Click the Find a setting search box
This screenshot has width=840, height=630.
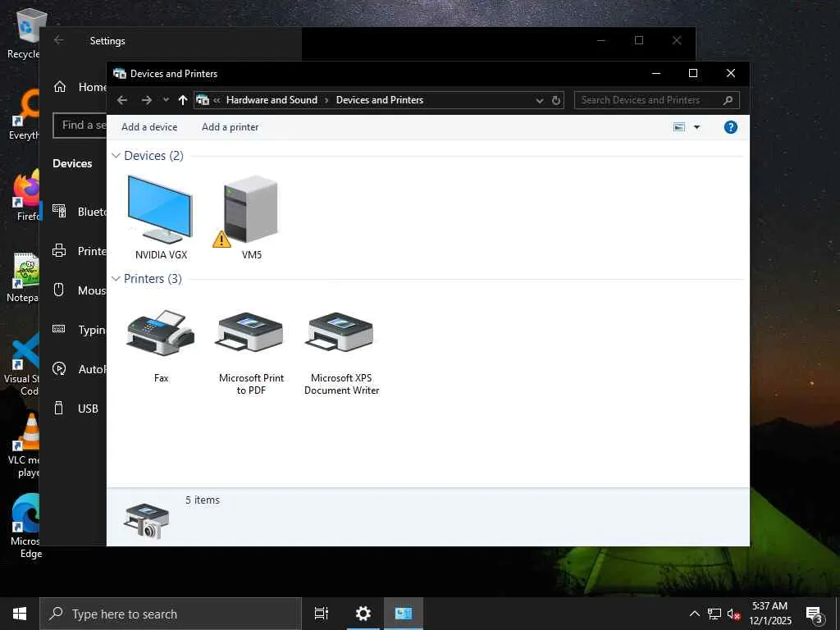pos(80,126)
